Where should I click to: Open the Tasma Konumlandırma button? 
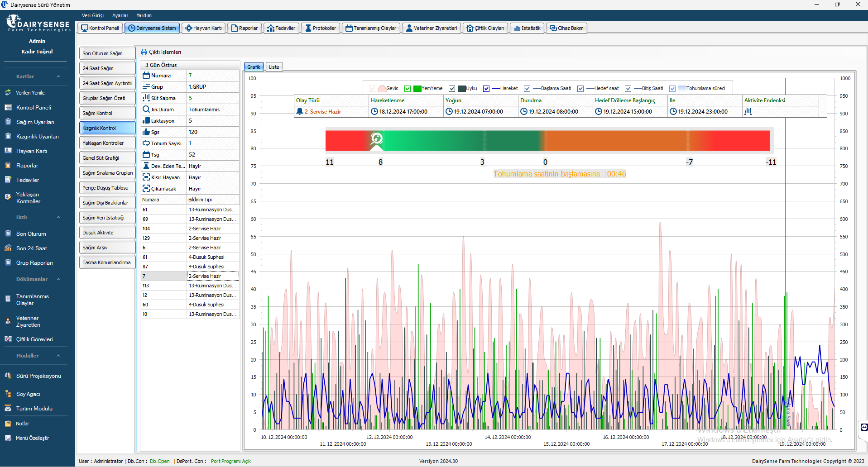(x=107, y=262)
